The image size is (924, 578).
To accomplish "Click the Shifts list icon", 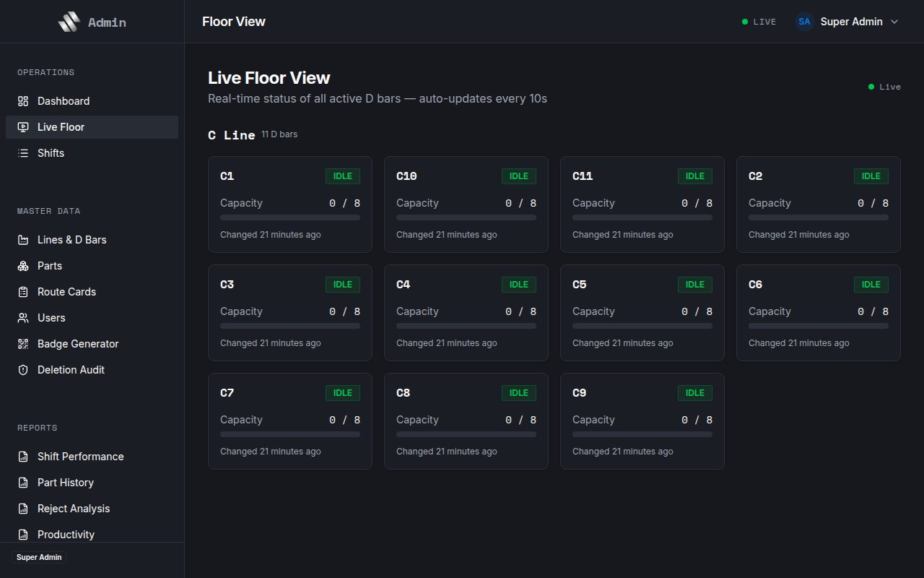I will 23,153.
